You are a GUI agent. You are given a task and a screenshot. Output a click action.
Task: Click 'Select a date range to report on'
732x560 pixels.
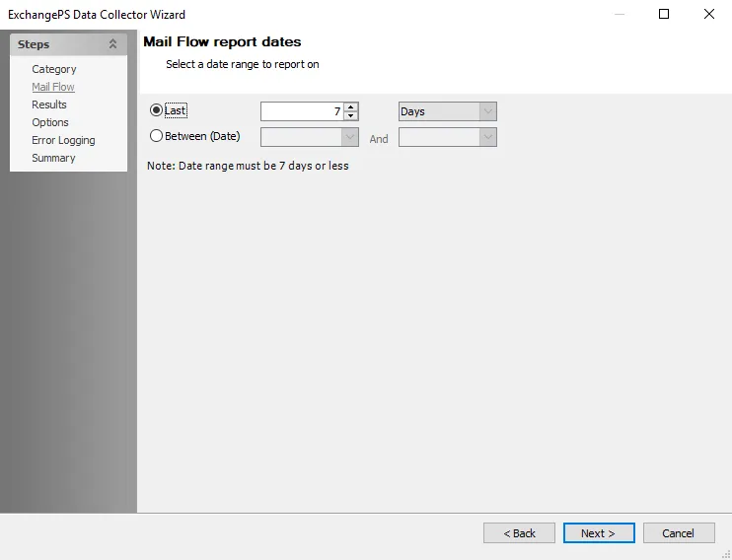coord(243,64)
